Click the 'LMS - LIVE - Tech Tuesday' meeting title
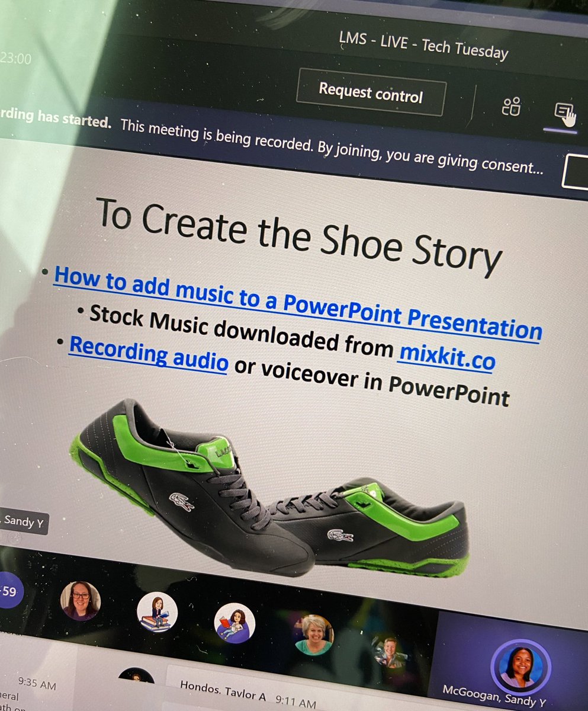588x711 pixels. [424, 46]
